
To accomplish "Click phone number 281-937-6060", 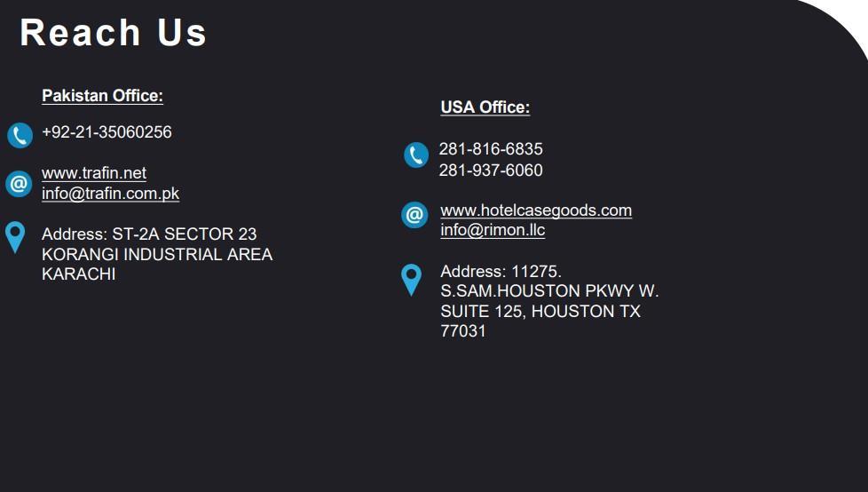I will click(x=491, y=170).
